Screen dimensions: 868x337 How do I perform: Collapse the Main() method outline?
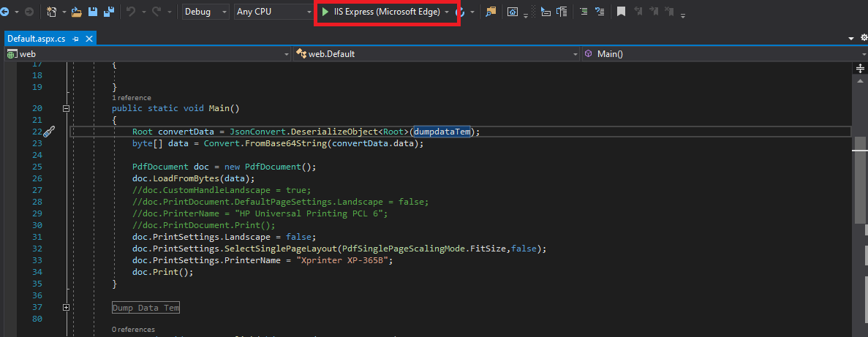[x=67, y=108]
